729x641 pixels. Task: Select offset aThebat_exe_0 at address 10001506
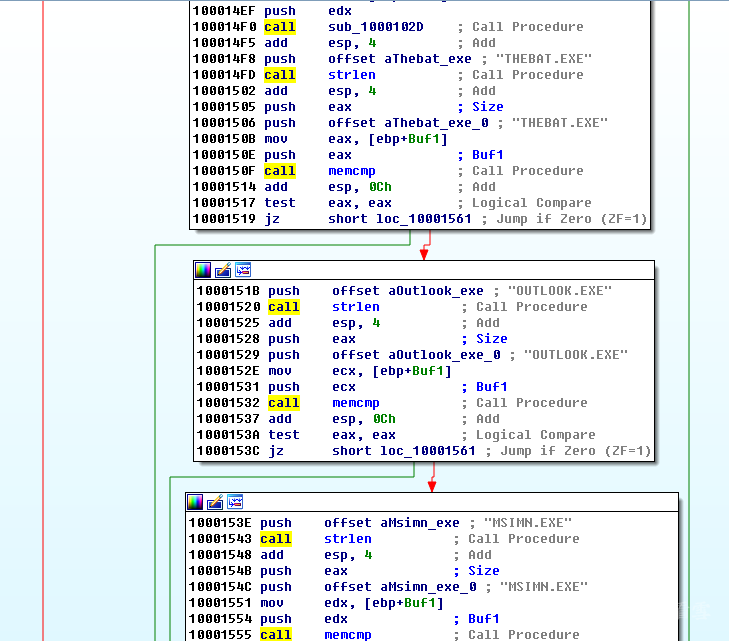click(408, 123)
